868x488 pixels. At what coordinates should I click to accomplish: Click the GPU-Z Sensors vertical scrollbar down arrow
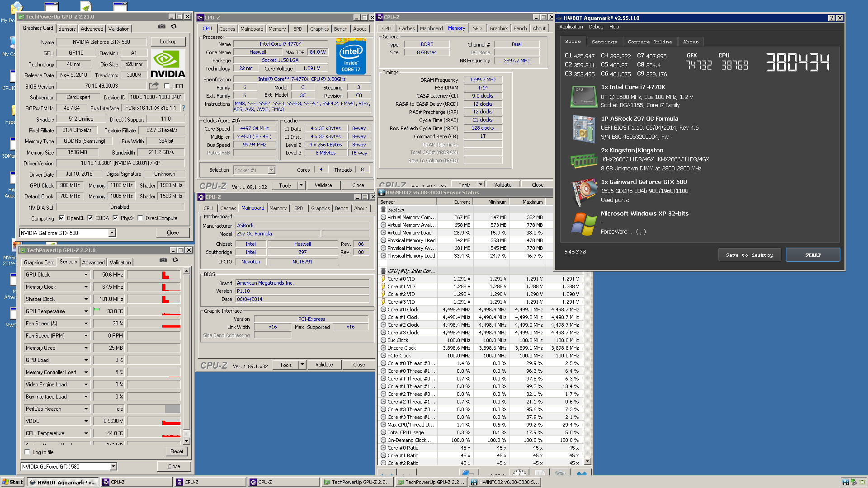(186, 441)
